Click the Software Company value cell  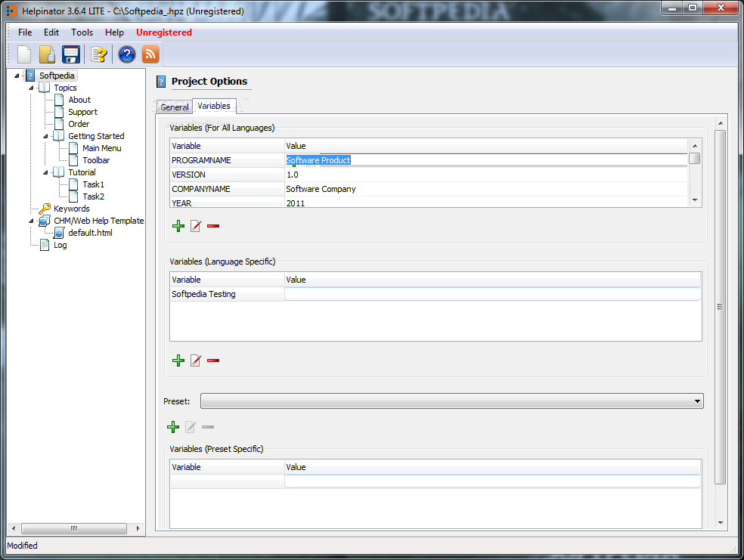point(486,189)
